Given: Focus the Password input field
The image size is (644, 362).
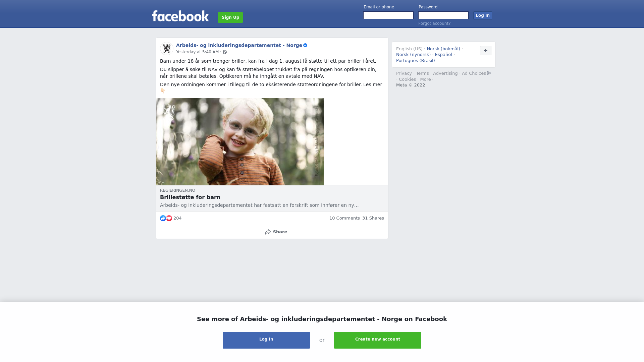Looking at the screenshot, I should click(x=443, y=15).
